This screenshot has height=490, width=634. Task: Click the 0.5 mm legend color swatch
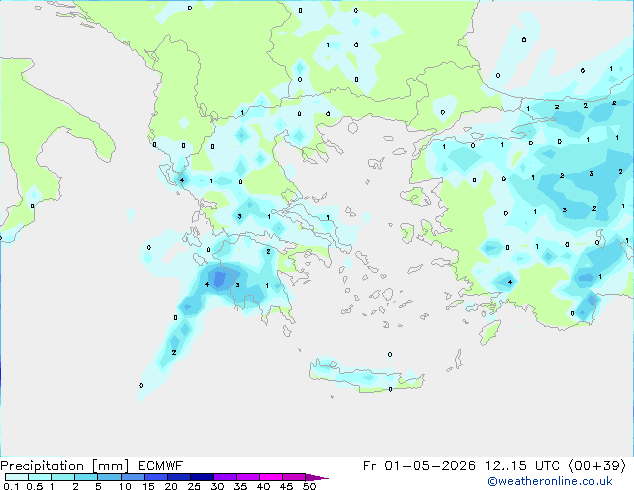pyautogui.click(x=40, y=477)
